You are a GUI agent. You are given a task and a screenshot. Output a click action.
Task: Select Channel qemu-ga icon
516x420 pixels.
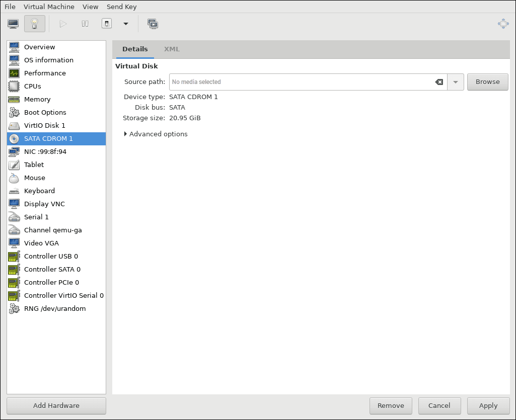14,230
